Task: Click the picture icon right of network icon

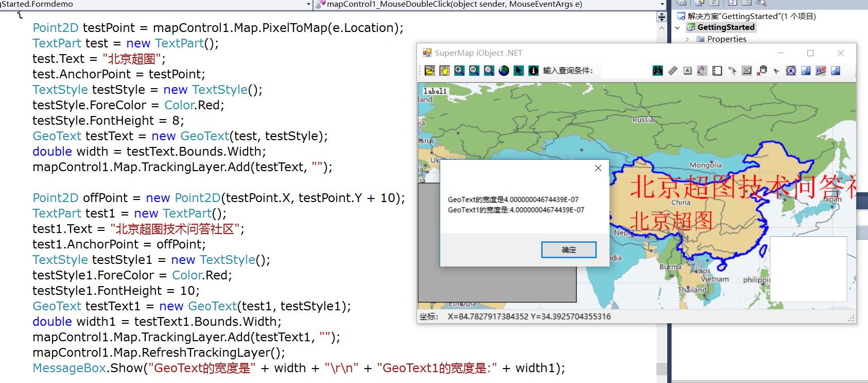Action: pyautogui.click(x=806, y=71)
